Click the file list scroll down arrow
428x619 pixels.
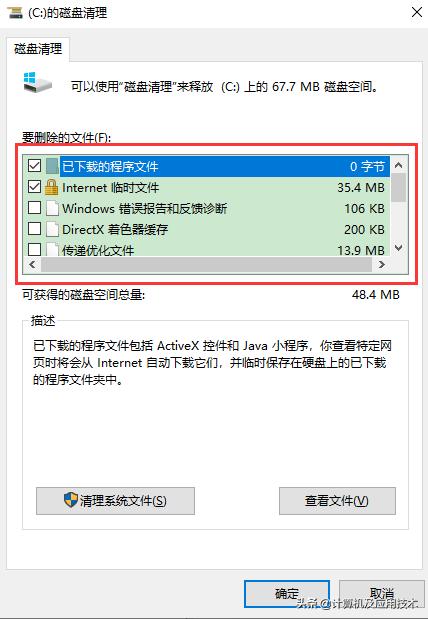pos(399,248)
